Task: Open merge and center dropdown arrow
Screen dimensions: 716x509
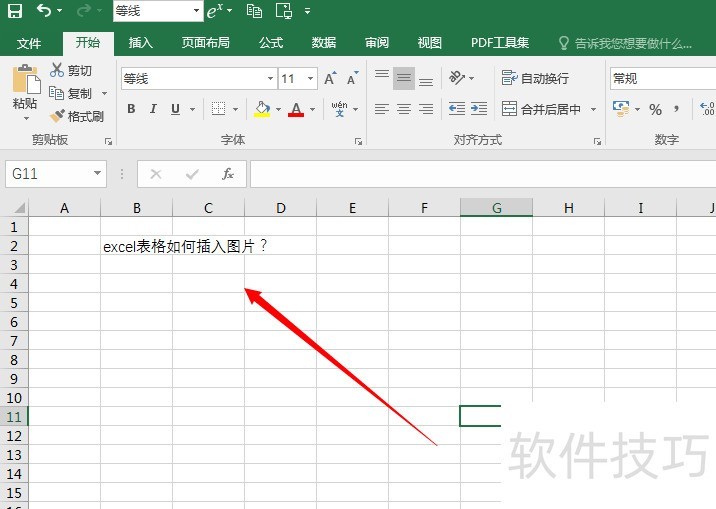Action: coord(593,109)
